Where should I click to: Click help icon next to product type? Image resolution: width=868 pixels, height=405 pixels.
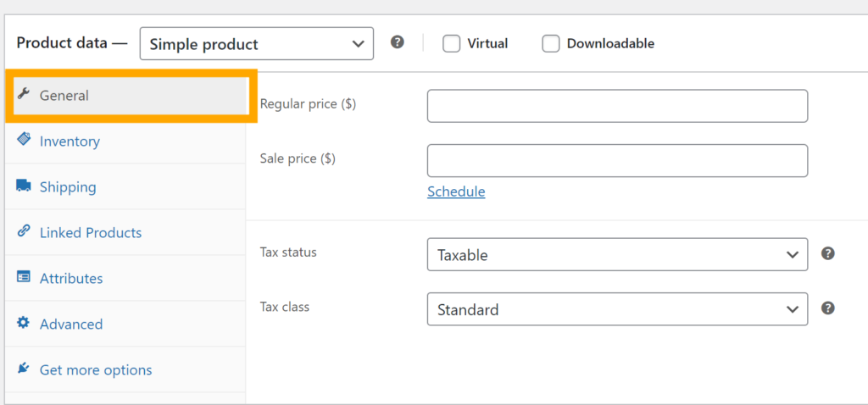pos(397,42)
